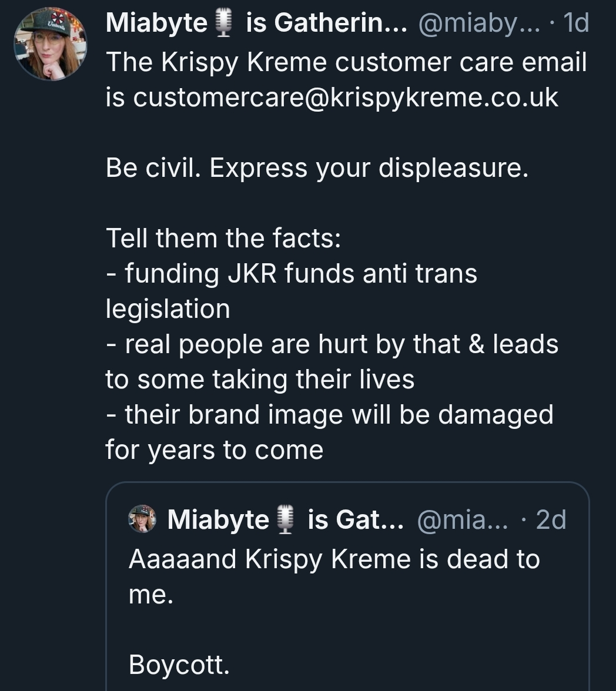616x691 pixels.
Task: Click "The Krispy Kreme customer care email" line
Action: pyautogui.click(x=346, y=62)
